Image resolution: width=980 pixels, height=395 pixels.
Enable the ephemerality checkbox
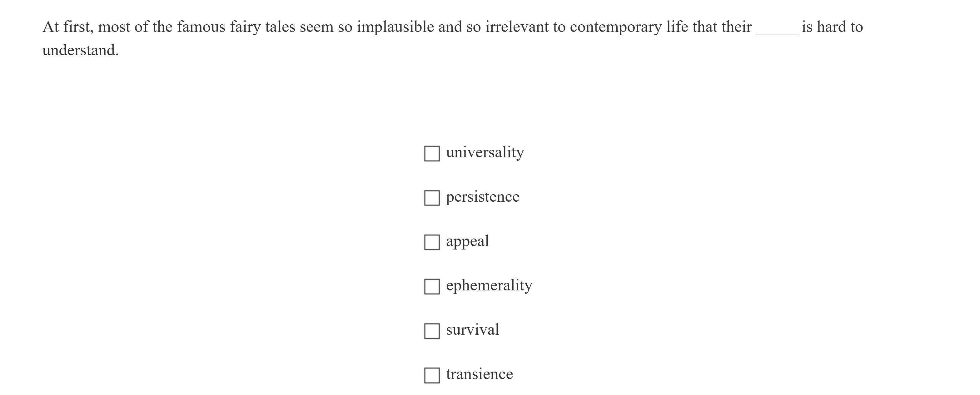coord(432,286)
